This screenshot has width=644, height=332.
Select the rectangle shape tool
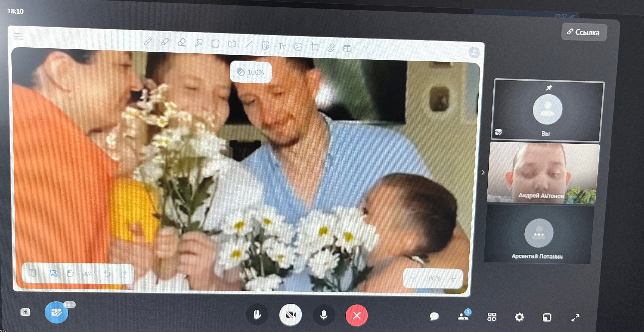[x=215, y=44]
